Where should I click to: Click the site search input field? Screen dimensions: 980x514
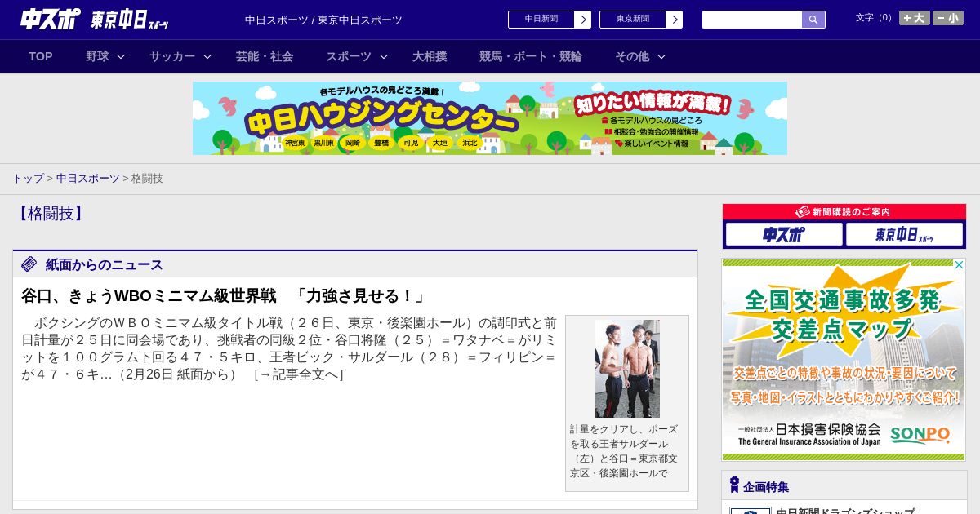pyautogui.click(x=752, y=20)
